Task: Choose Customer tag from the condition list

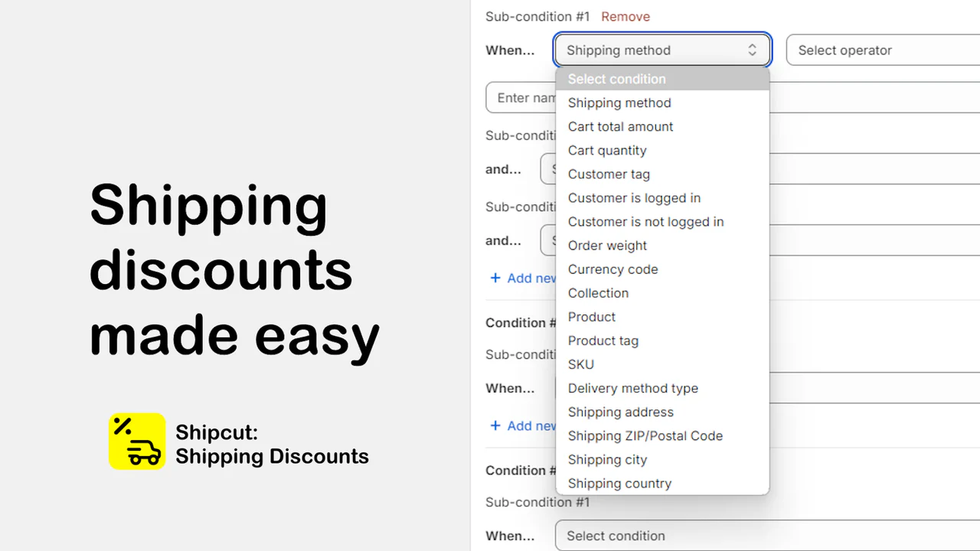Action: (x=609, y=174)
